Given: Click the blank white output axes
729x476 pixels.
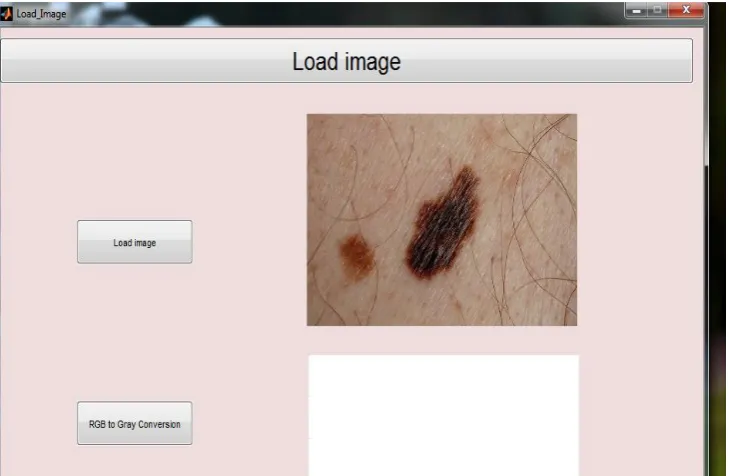Looking at the screenshot, I should 444,415.
